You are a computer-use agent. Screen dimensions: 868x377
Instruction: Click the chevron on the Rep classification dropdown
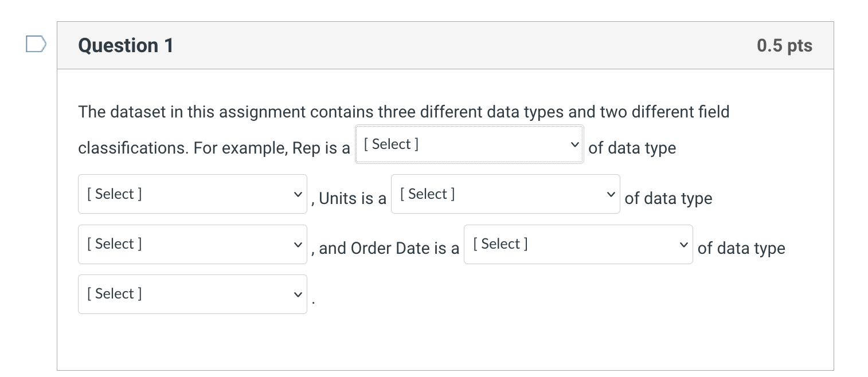pos(575,144)
